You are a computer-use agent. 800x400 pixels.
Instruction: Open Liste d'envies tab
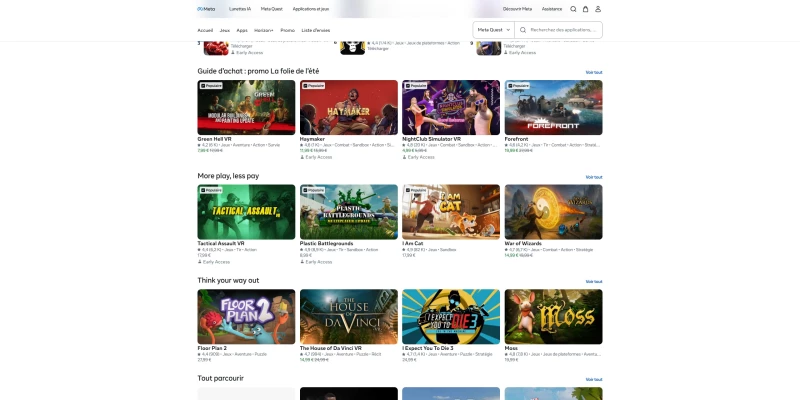pos(316,30)
